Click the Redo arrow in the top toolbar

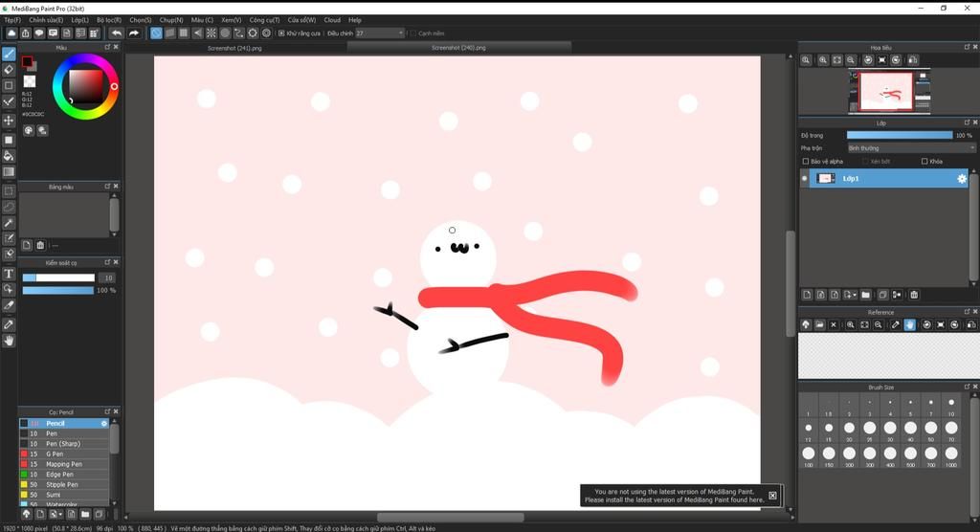pyautogui.click(x=134, y=33)
